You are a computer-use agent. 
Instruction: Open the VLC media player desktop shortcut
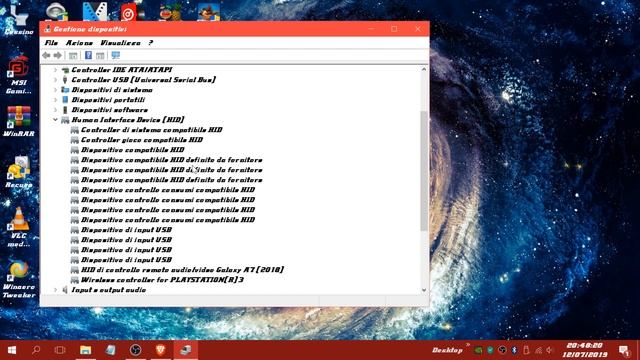click(18, 227)
